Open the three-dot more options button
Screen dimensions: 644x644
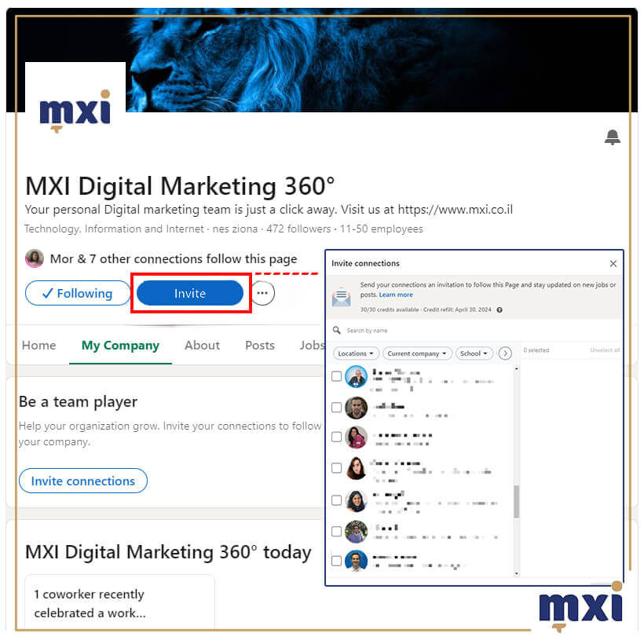(x=262, y=293)
